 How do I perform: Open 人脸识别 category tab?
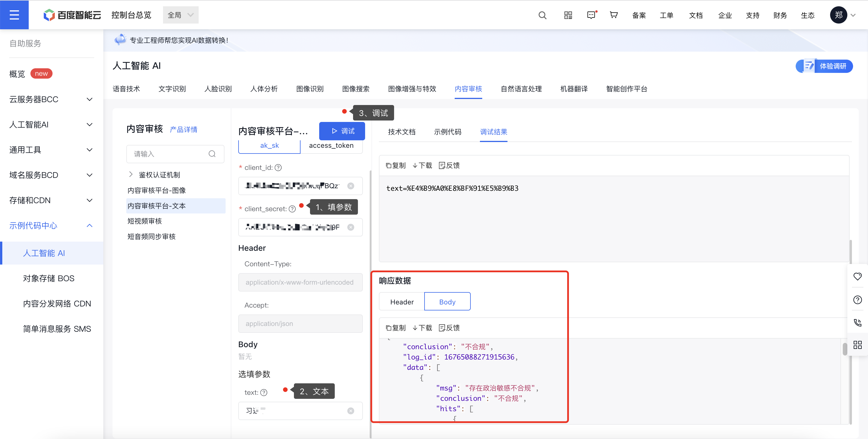point(218,89)
